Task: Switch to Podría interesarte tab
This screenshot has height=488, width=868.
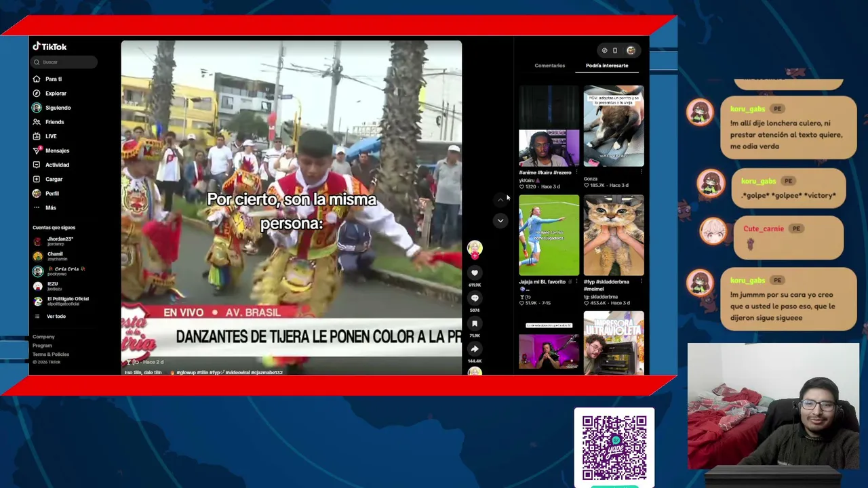Action: coord(607,66)
